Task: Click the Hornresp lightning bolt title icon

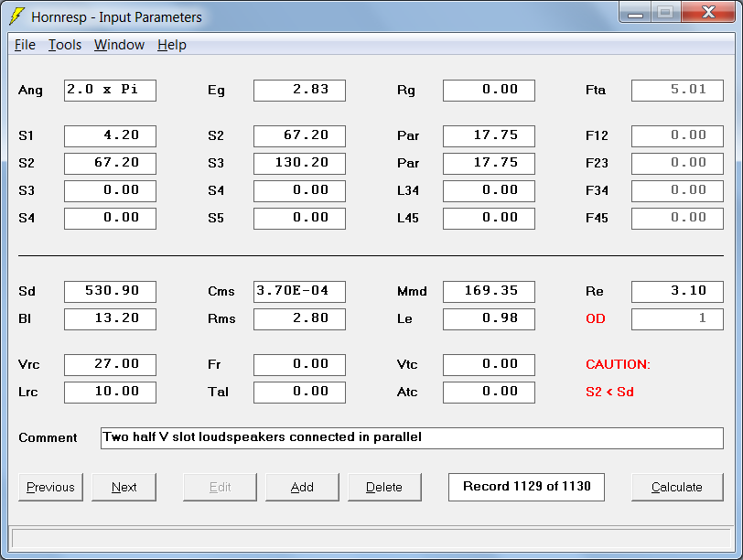Action: pos(17,16)
